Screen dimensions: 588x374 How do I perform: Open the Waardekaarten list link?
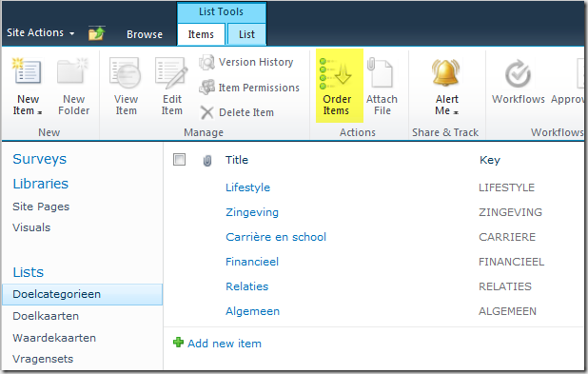(54, 338)
